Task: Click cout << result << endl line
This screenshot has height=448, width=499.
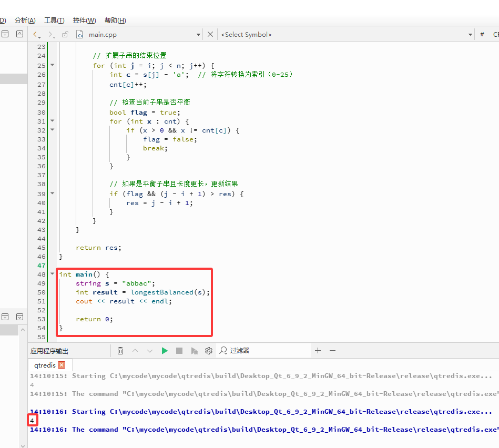Action: 124,301
